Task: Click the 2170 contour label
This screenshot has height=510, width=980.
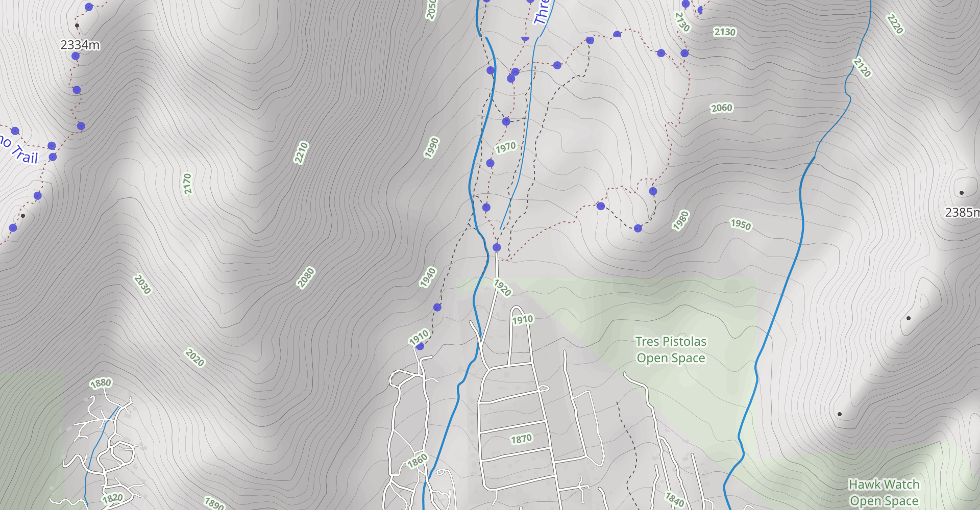Action: (187, 184)
